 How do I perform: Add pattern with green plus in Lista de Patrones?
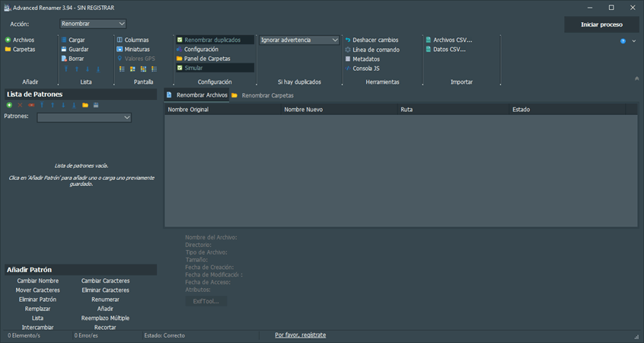(9, 105)
